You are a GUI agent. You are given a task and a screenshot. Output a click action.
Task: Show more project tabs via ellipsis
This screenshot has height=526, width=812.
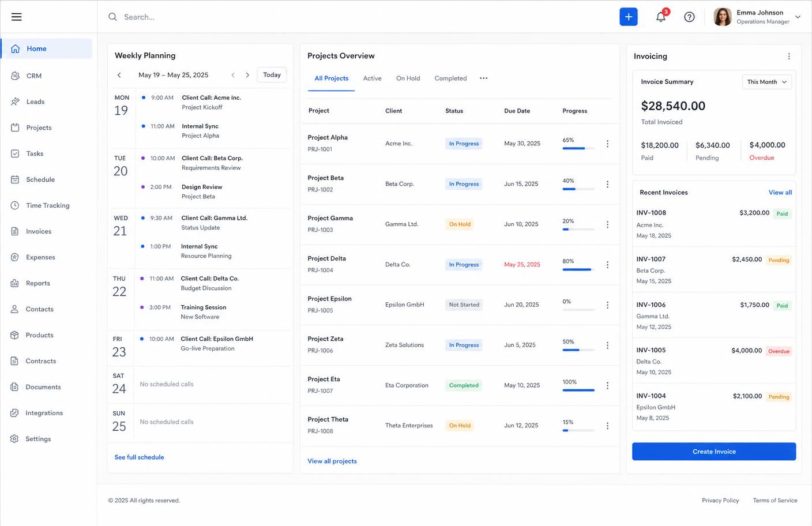(483, 78)
